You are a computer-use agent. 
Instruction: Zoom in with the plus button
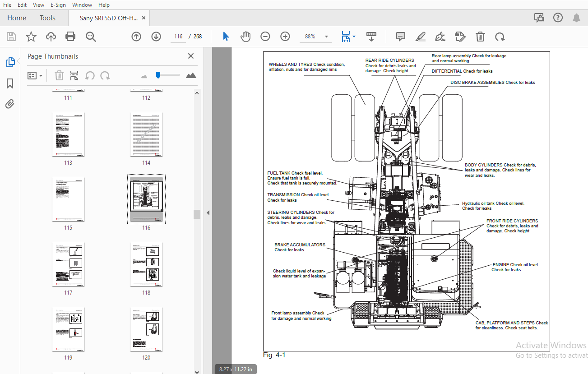(285, 37)
